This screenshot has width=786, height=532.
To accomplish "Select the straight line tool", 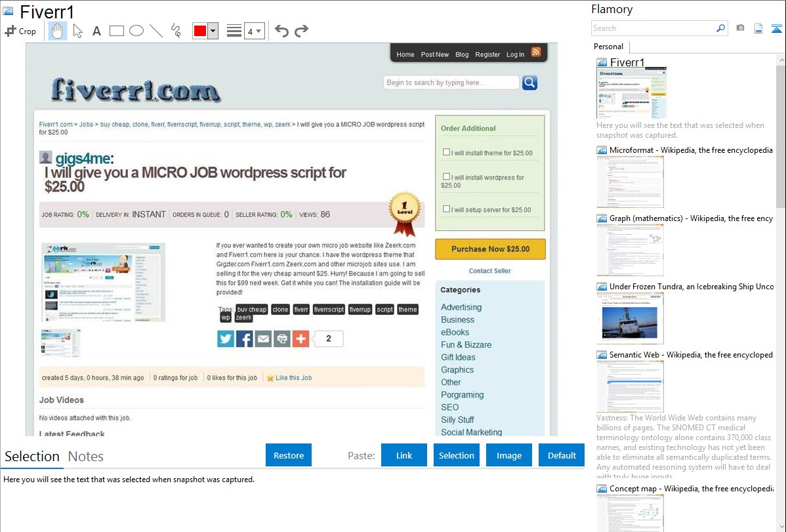I will tap(156, 31).
